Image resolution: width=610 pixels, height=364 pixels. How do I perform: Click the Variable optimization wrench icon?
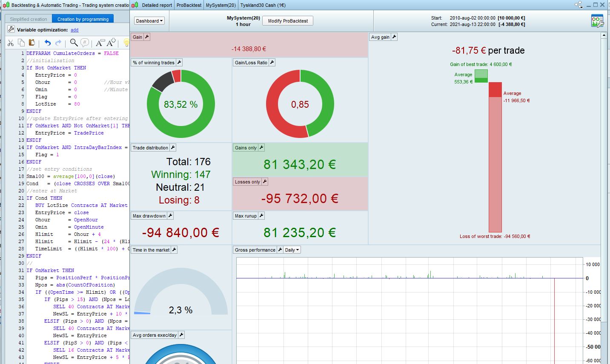tap(11, 30)
